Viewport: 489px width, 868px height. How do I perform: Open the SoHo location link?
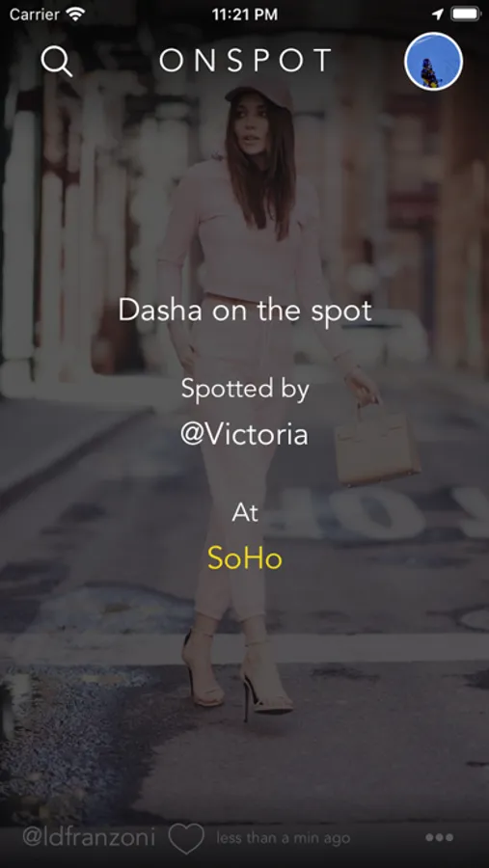[x=244, y=558]
